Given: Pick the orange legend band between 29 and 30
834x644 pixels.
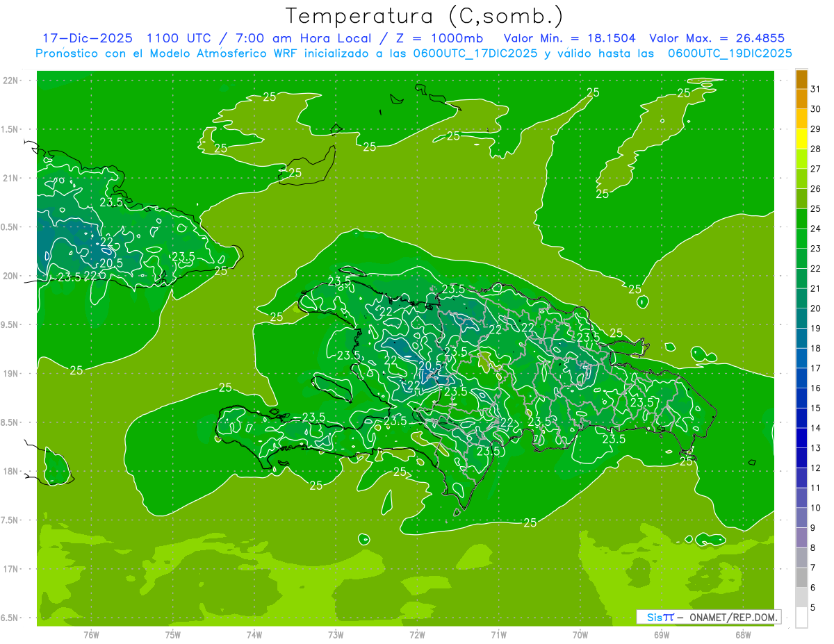Looking at the screenshot, I should tap(801, 119).
